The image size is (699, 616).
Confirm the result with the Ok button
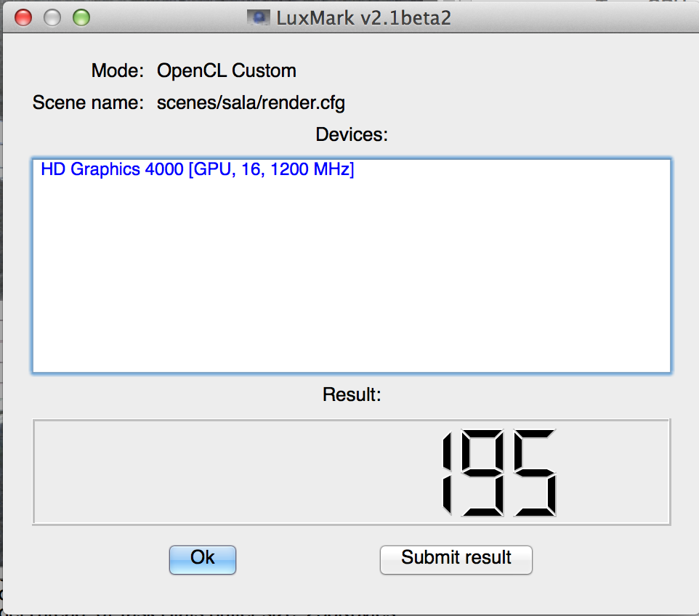tap(203, 559)
